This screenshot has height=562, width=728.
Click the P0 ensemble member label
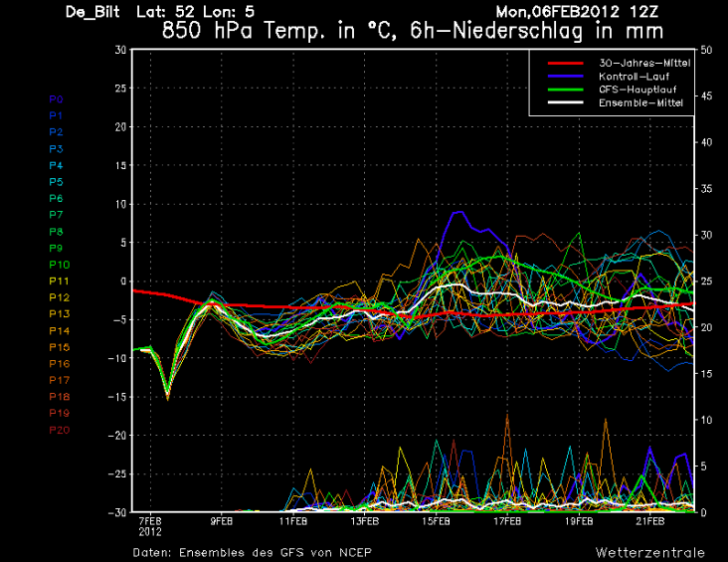tap(56, 99)
